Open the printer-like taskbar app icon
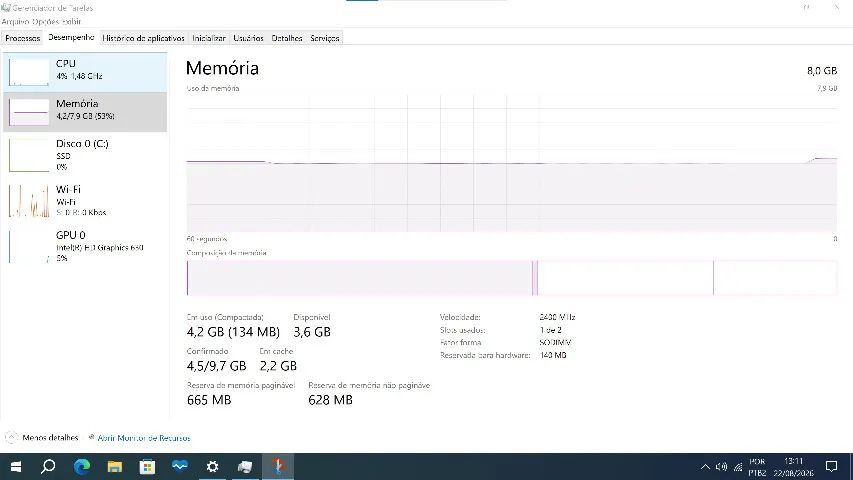Image resolution: width=853 pixels, height=480 pixels. pos(245,466)
